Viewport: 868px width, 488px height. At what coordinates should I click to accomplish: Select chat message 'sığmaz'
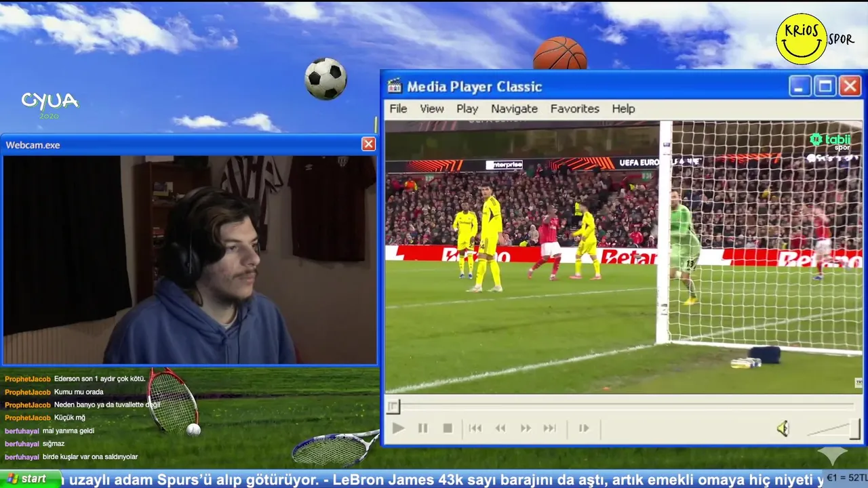[53, 444]
